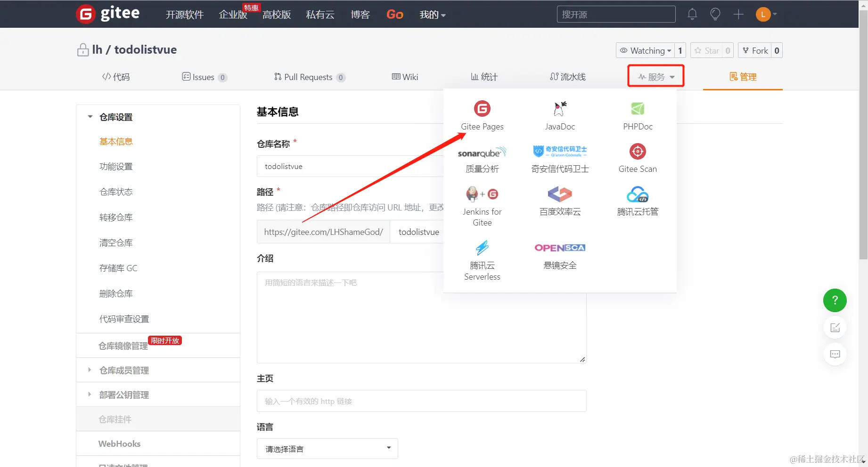Star the repository

tap(706, 50)
